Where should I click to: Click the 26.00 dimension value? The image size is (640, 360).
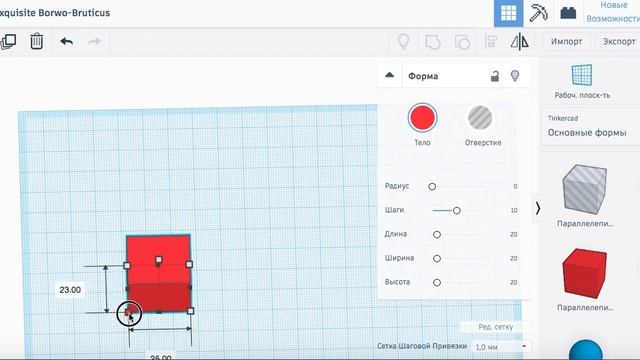161,356
